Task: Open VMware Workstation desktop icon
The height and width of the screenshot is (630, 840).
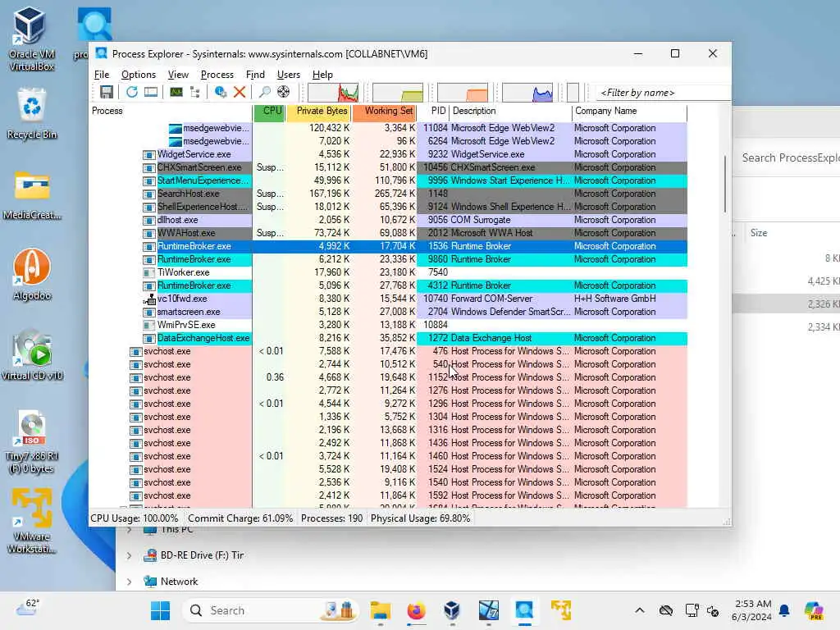Action: click(x=32, y=522)
